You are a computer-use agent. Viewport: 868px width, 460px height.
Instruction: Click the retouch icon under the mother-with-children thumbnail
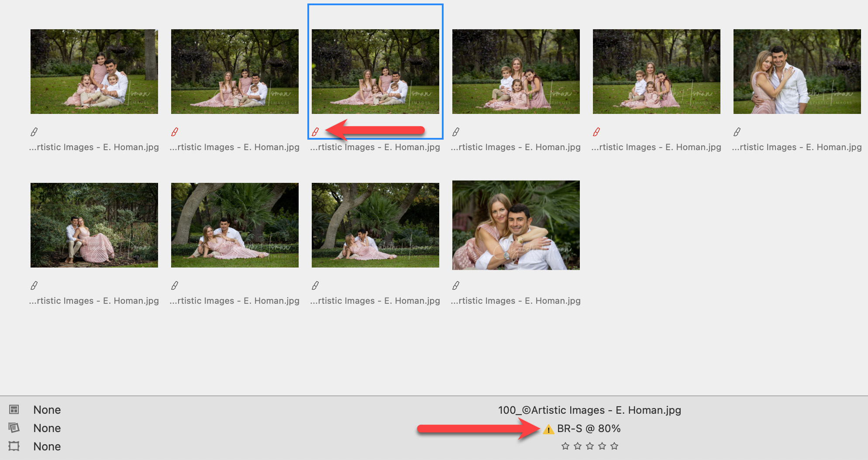456,132
